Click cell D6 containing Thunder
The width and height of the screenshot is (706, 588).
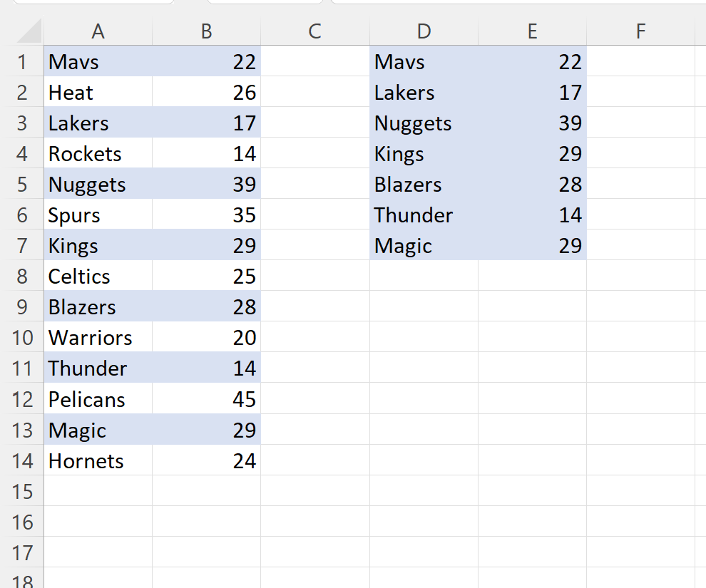[x=424, y=215]
